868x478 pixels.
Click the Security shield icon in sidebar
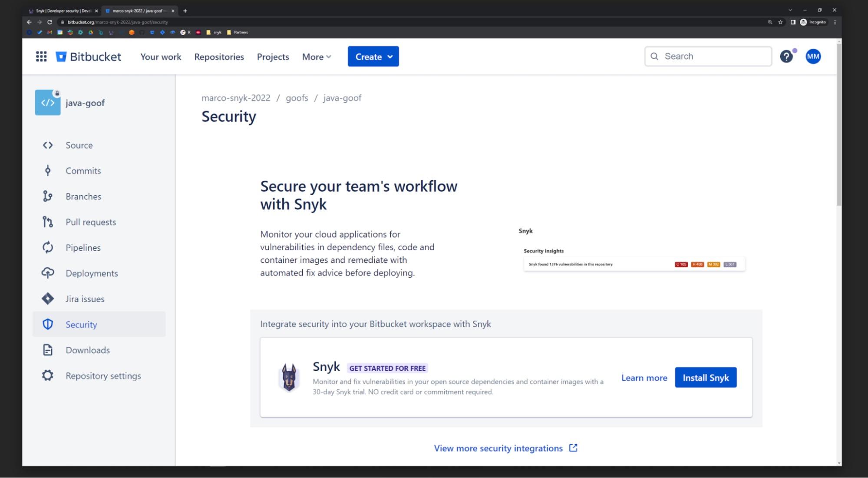click(x=47, y=324)
